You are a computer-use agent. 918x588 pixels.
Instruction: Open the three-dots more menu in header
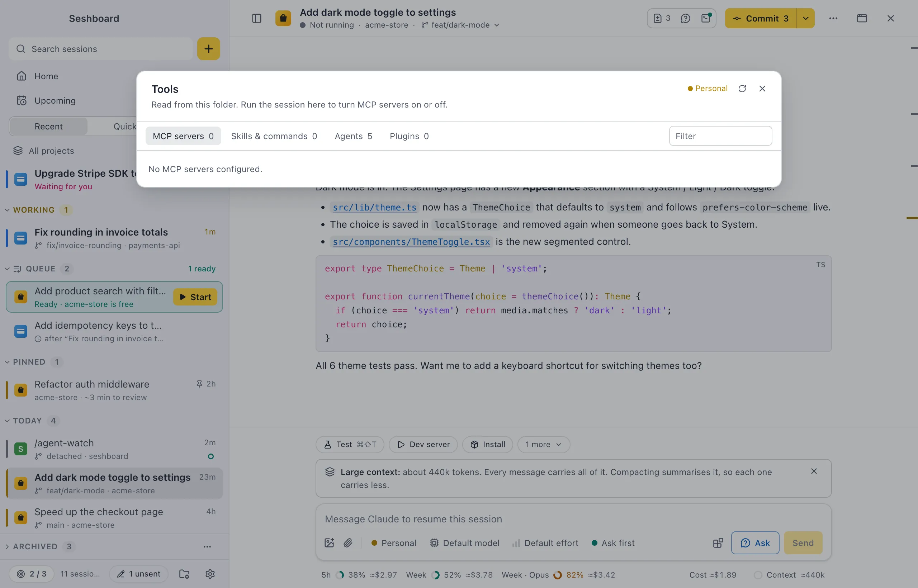833,18
